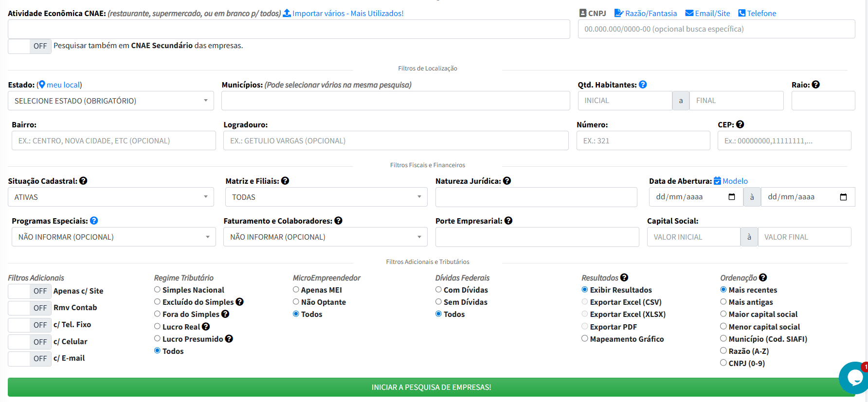
Task: Click the CEP help question mark icon
Action: 740,124
